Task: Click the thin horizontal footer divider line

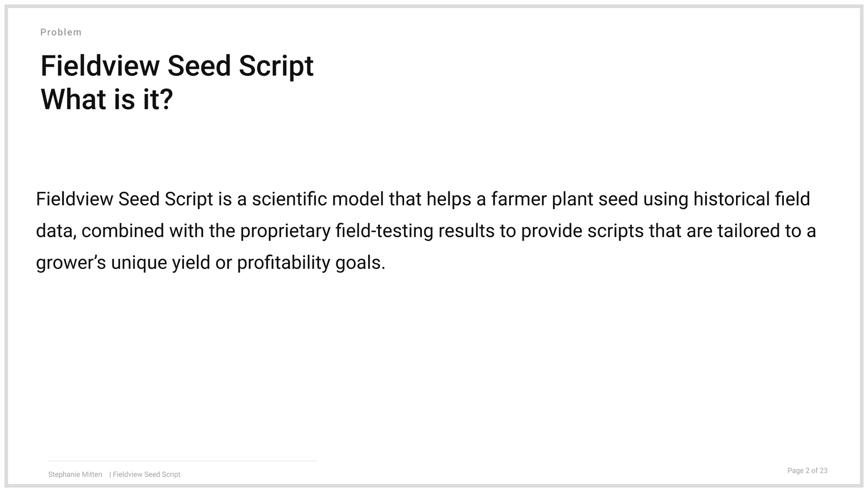Action: click(x=183, y=461)
